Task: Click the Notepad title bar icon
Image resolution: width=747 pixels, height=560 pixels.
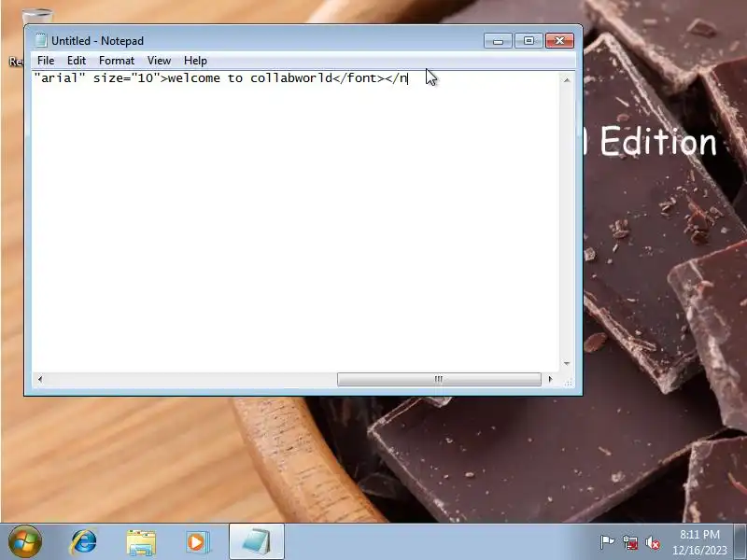Action: pyautogui.click(x=40, y=40)
